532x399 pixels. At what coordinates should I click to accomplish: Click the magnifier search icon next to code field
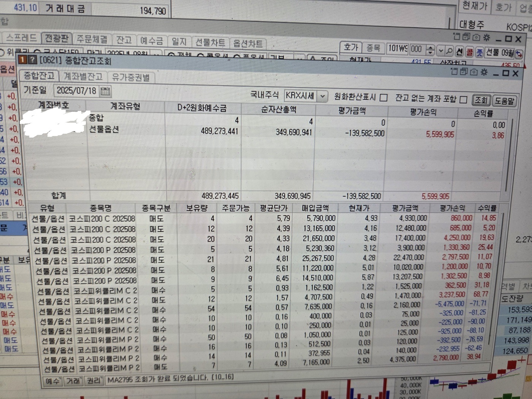click(x=450, y=51)
